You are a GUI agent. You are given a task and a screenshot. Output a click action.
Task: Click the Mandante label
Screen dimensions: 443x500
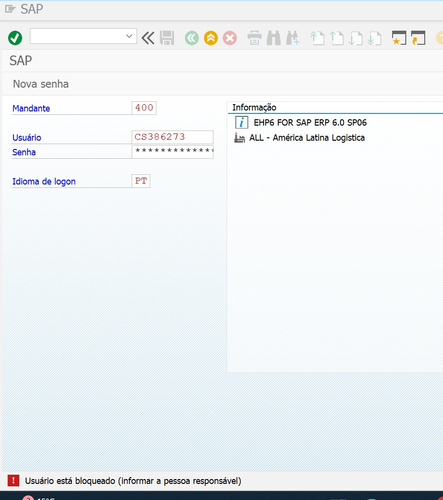point(31,108)
